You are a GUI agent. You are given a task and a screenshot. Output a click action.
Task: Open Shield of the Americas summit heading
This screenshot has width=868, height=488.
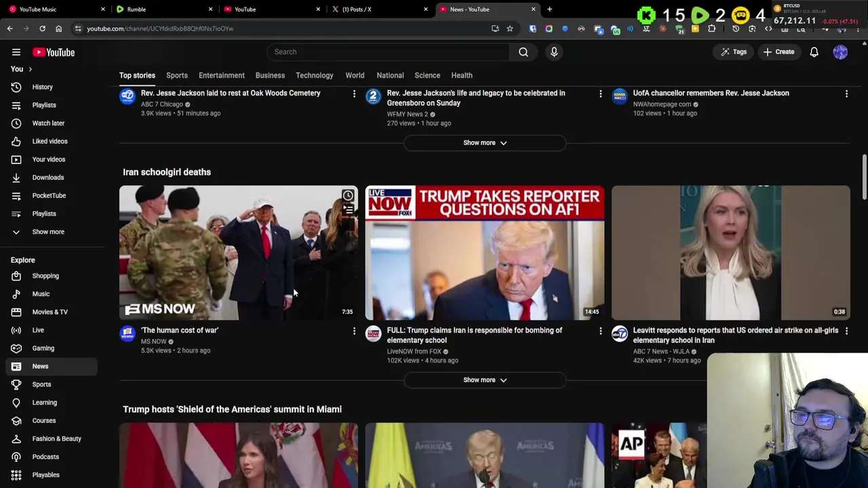coord(232,409)
